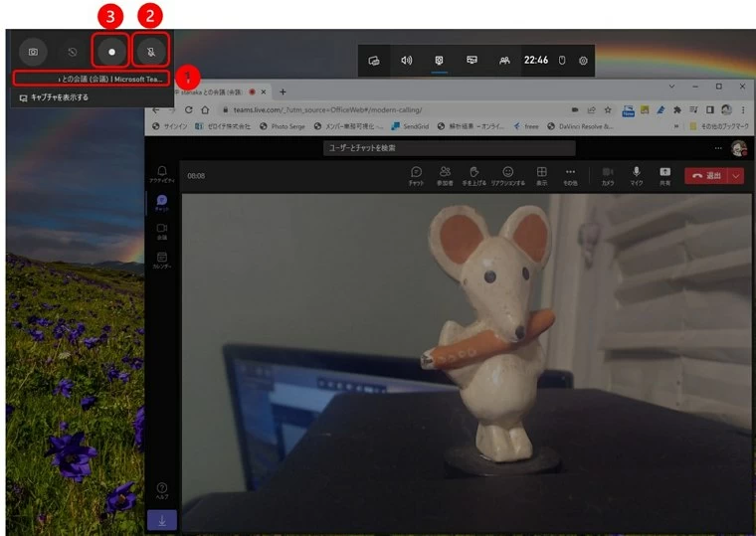
Task: Take a screenshot with the Game Bar camera button
Action: tap(33, 52)
